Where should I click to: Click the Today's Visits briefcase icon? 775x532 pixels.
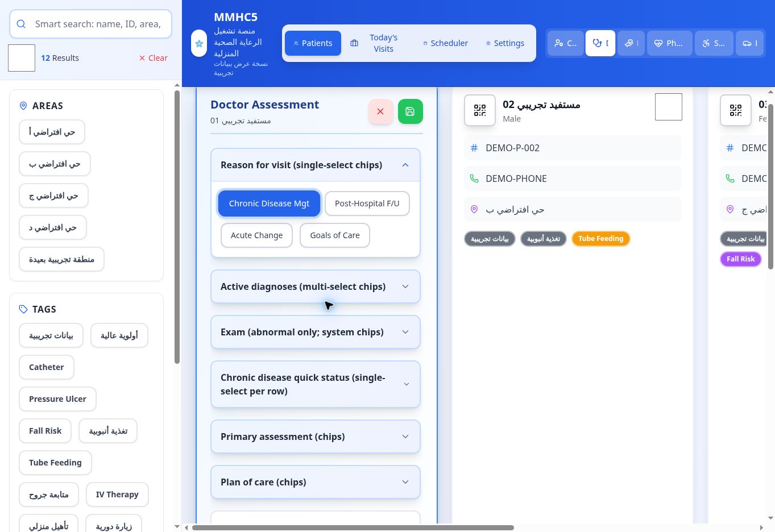coord(354,43)
